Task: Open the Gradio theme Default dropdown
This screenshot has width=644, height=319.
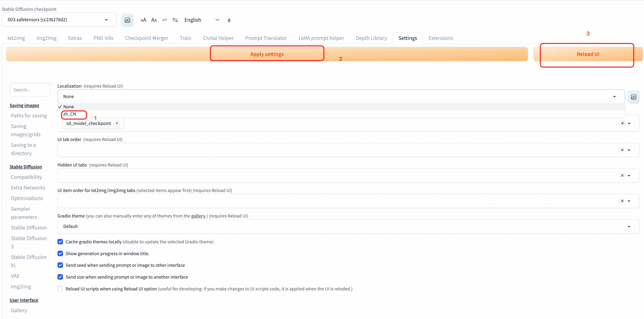Action: [348, 226]
